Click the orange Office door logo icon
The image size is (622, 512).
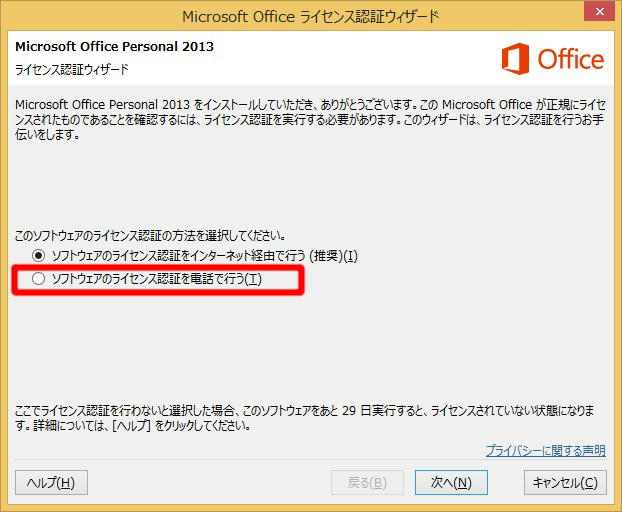[515, 59]
